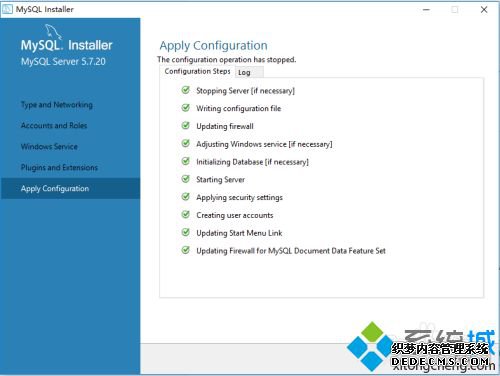Click 'MySQL Server 5.7.20' product label
The height and width of the screenshot is (376, 500).
click(x=63, y=62)
